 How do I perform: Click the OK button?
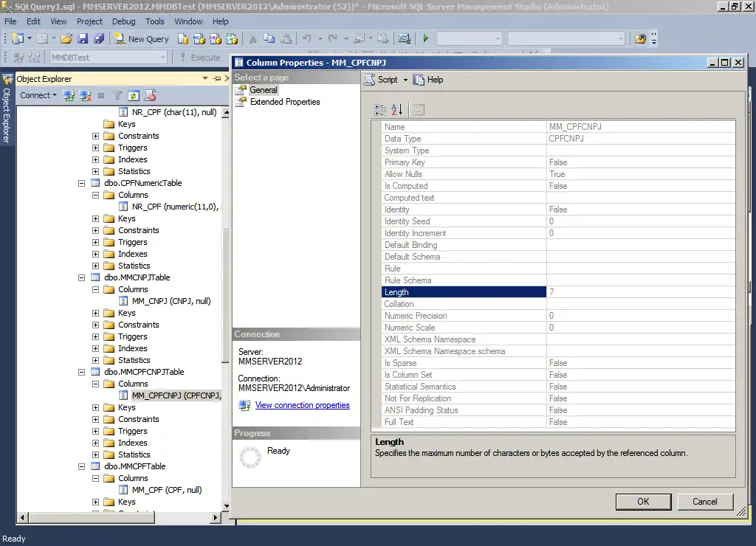pos(643,502)
